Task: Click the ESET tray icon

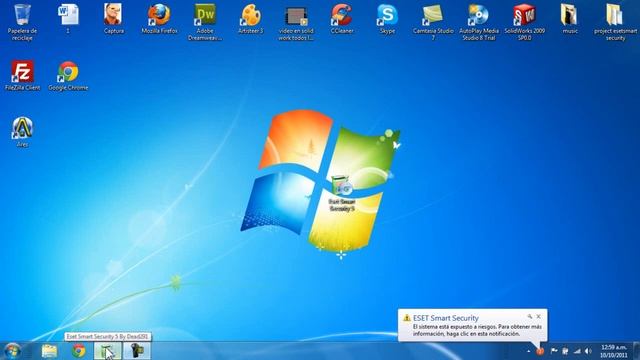Action: click(540, 351)
